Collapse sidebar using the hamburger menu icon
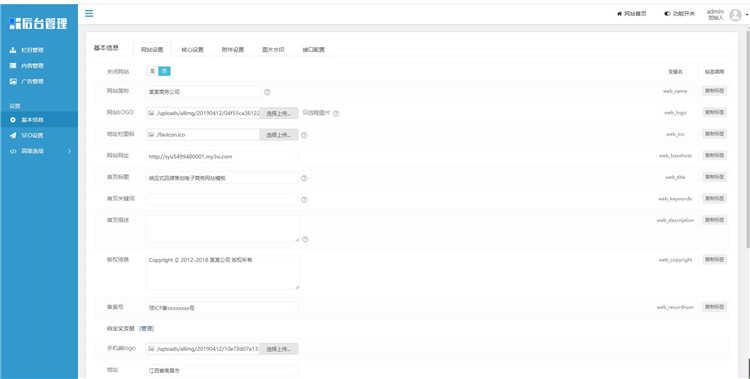Image resolution: width=750 pixels, height=379 pixels. [89, 13]
